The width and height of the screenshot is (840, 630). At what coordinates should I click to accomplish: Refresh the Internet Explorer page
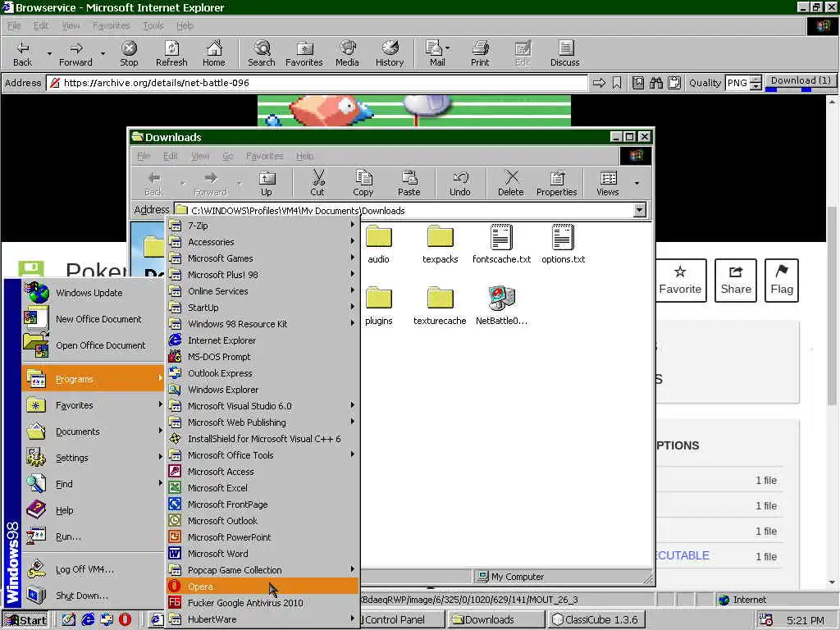tap(171, 53)
